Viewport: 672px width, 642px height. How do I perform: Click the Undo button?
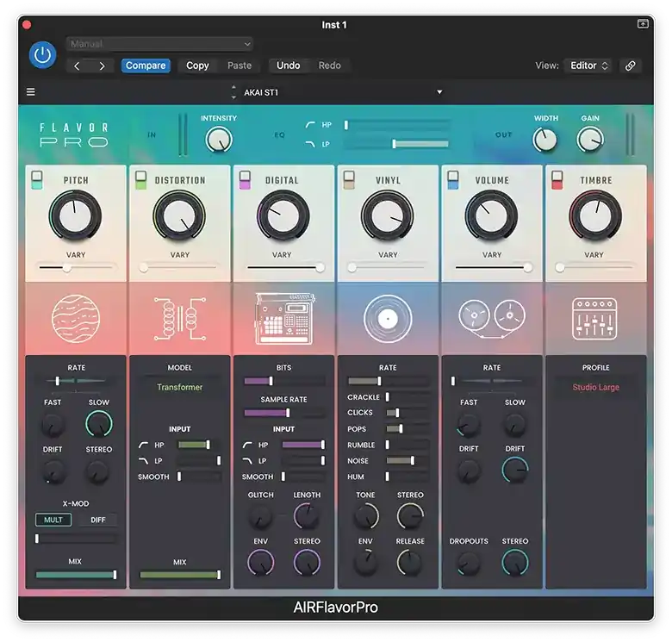(x=288, y=65)
